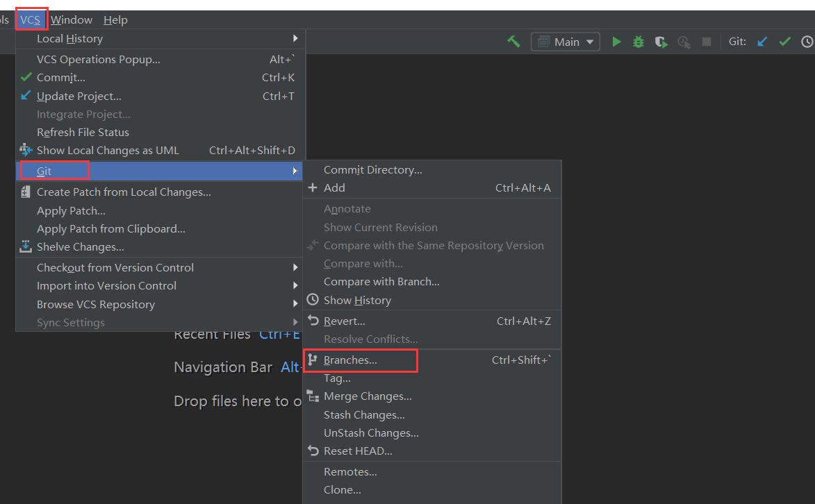This screenshot has height=504, width=815.
Task: Choose Clone... in Git submenu
Action: (x=432, y=490)
